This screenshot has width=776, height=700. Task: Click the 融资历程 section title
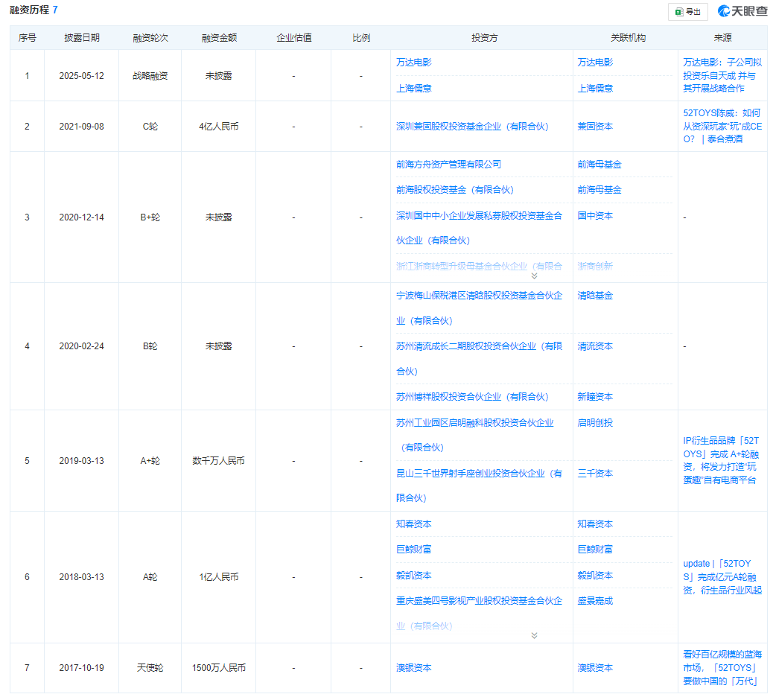point(30,10)
